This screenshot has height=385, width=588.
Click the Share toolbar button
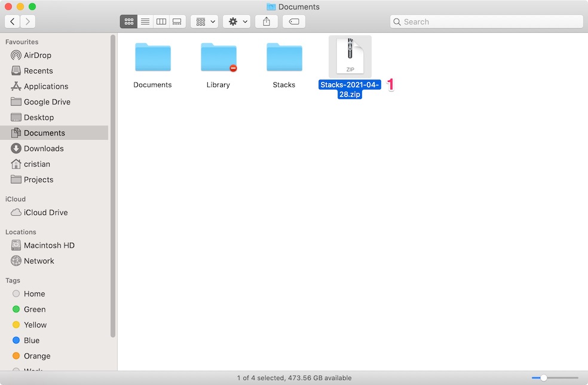point(267,22)
